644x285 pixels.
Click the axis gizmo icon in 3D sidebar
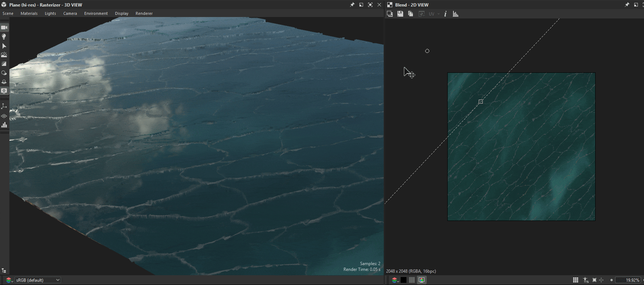tap(4, 106)
